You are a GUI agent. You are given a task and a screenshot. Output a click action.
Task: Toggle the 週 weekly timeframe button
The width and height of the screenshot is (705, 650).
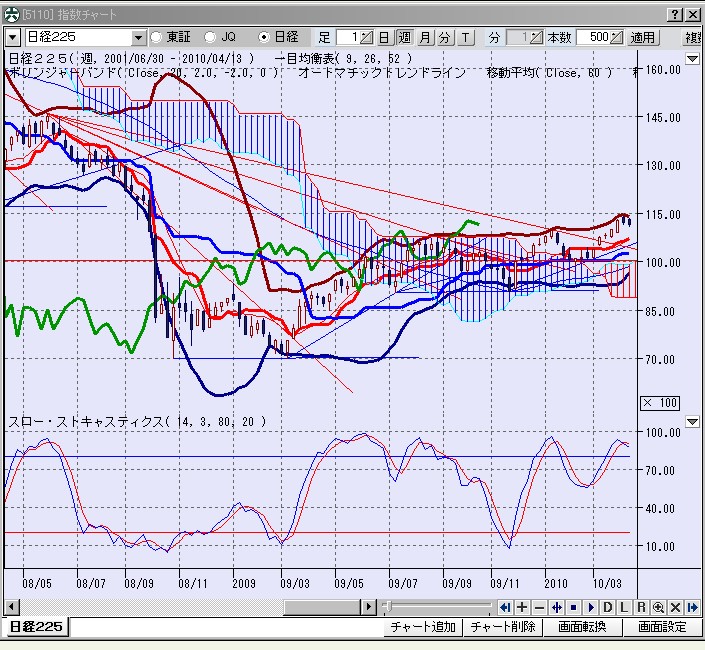(404, 37)
